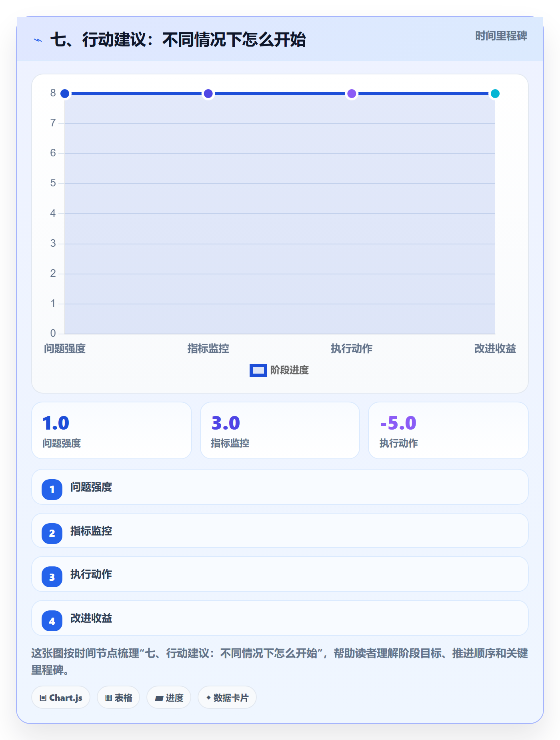Click the number 4 step badge
The width and height of the screenshot is (560, 740).
(52, 621)
